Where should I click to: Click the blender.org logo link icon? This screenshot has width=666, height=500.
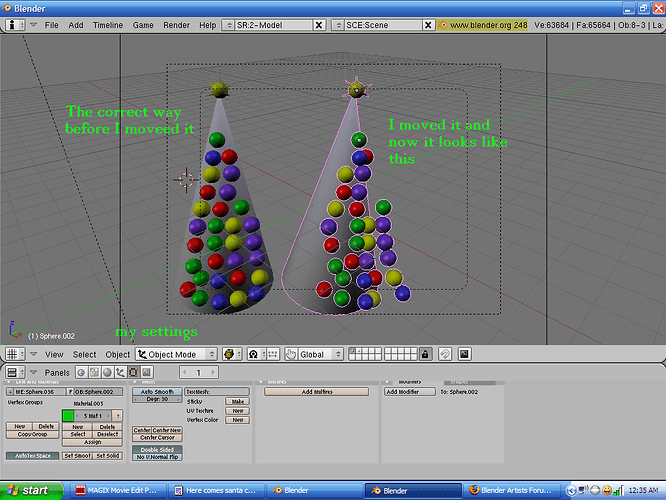tap(443, 25)
